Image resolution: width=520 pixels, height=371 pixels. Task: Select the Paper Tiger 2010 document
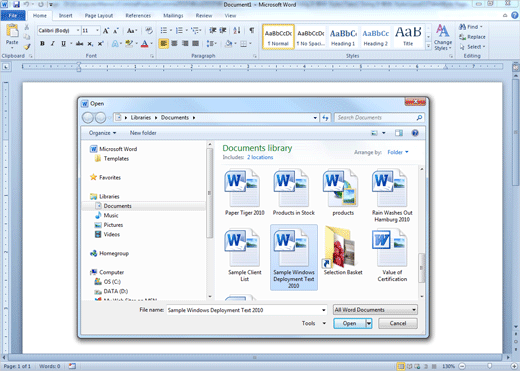coord(244,193)
